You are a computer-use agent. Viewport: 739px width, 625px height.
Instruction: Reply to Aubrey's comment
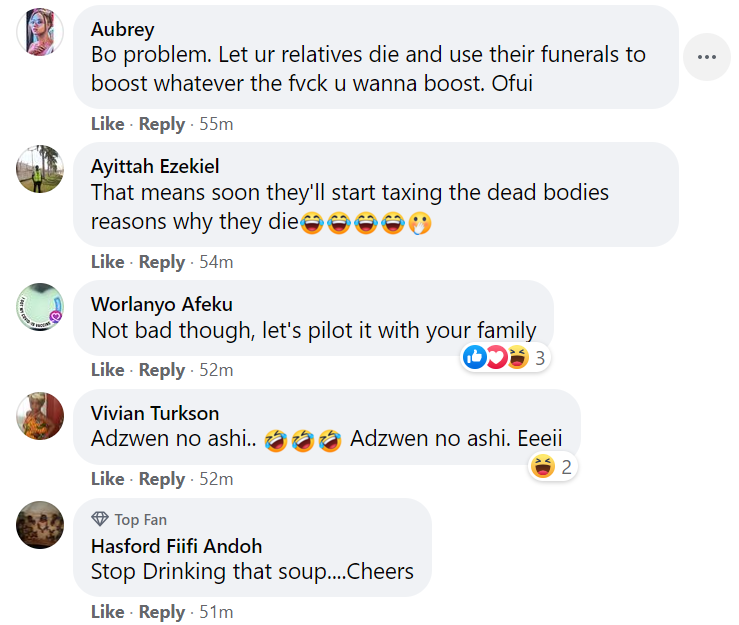162,124
